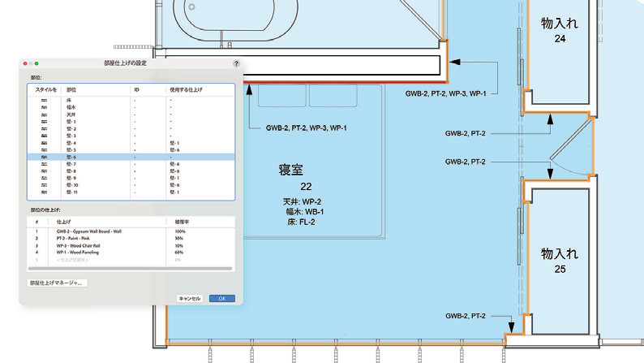Screen dimensions: 644x363
Task: Click the ID column header
Action: coord(137,89)
